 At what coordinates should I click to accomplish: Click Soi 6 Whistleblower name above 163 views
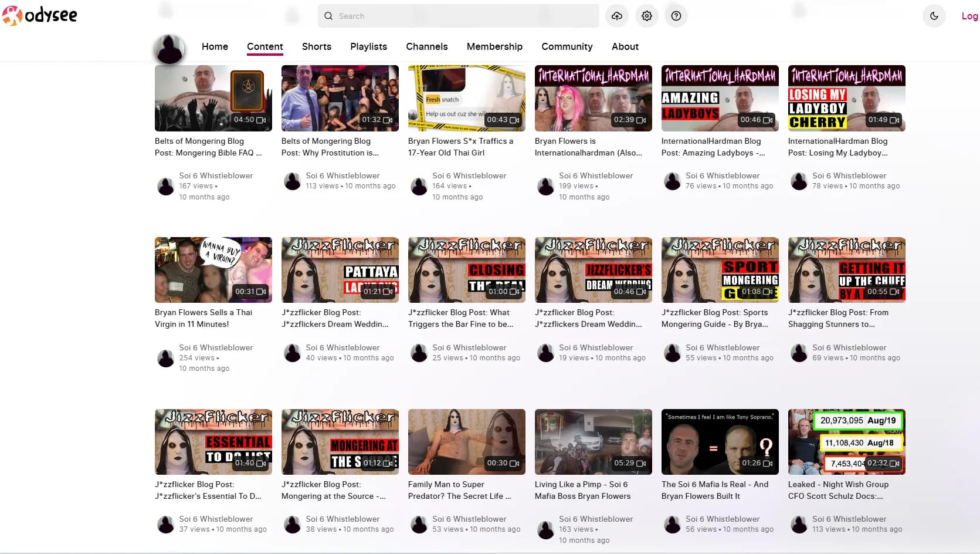pyautogui.click(x=596, y=519)
